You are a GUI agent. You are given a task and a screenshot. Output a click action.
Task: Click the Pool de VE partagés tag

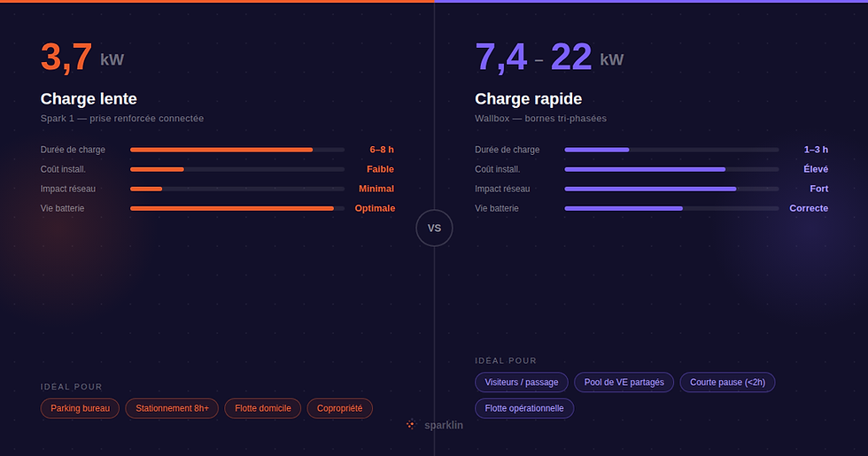click(624, 383)
